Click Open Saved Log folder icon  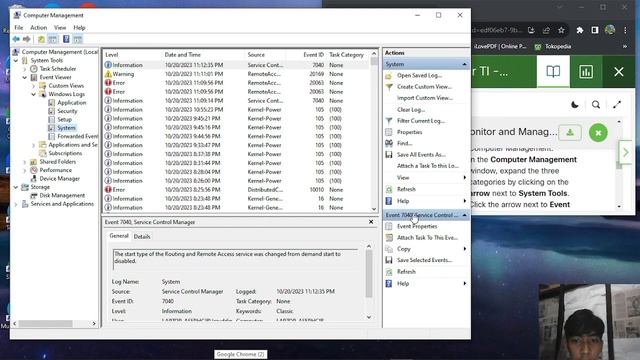tap(389, 76)
